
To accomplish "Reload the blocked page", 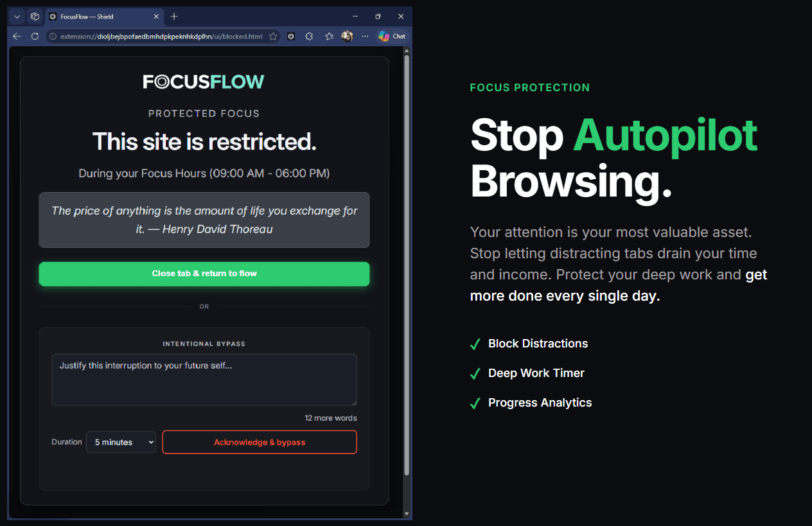I will [x=35, y=37].
